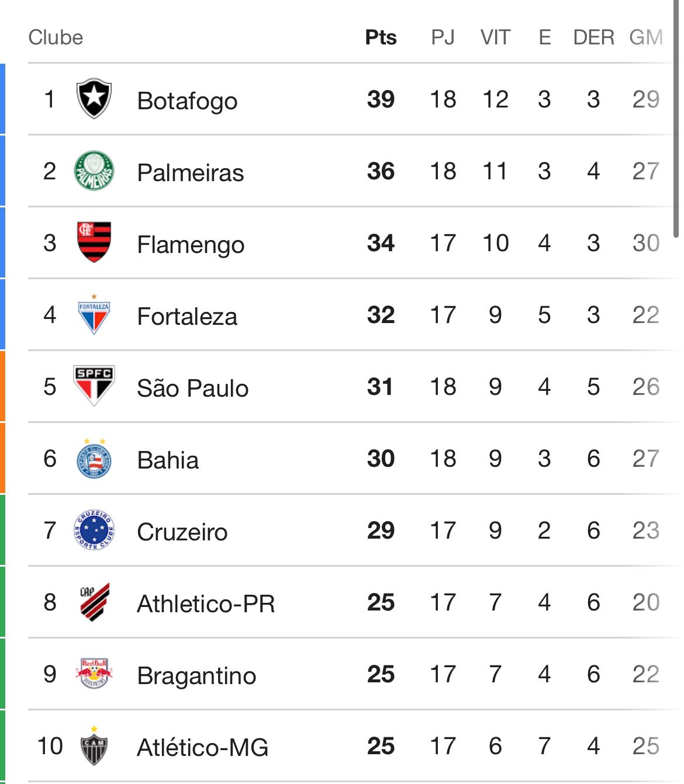Click the Cruzeiro blue star crest

coord(94,530)
